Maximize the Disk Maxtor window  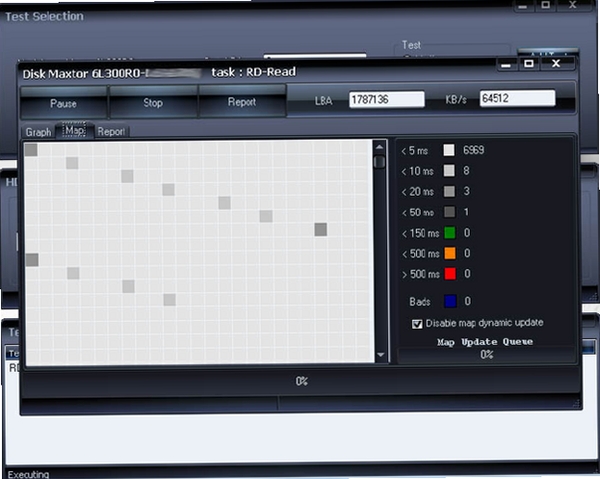529,63
